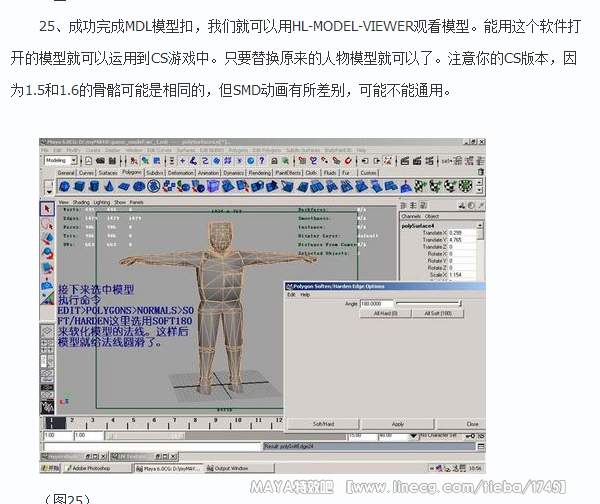Viewport: 600px width, 504px height.
Task: Open the Object menu in Channel Box
Action: [432, 216]
